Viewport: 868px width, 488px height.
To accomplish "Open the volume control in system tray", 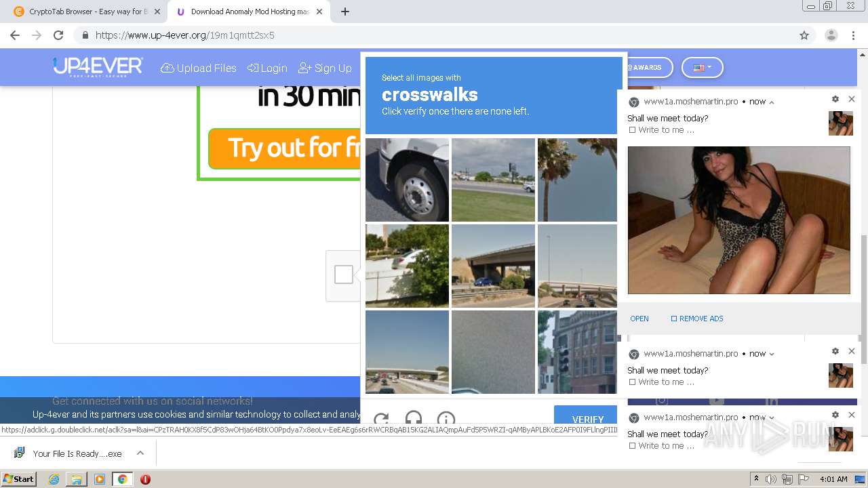I will (771, 479).
